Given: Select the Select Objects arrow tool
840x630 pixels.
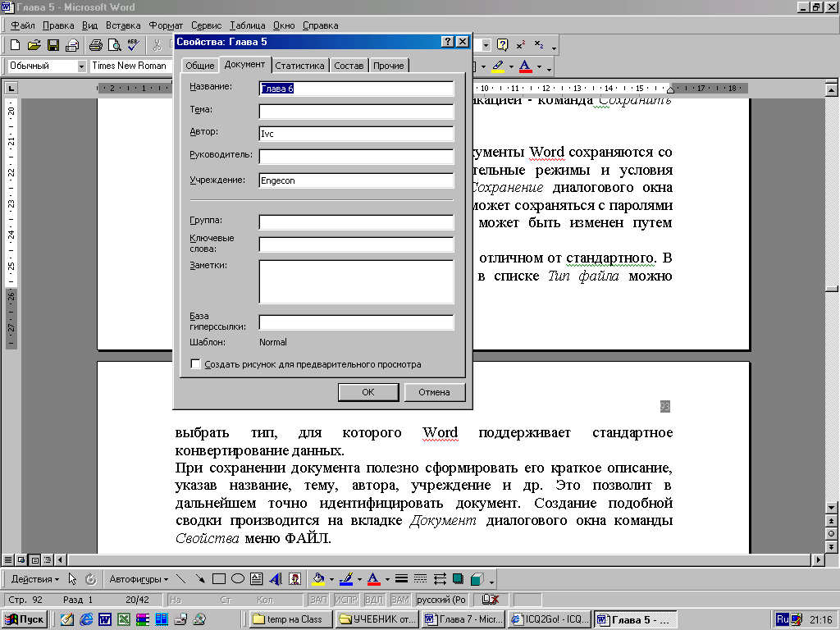Looking at the screenshot, I should 72,578.
